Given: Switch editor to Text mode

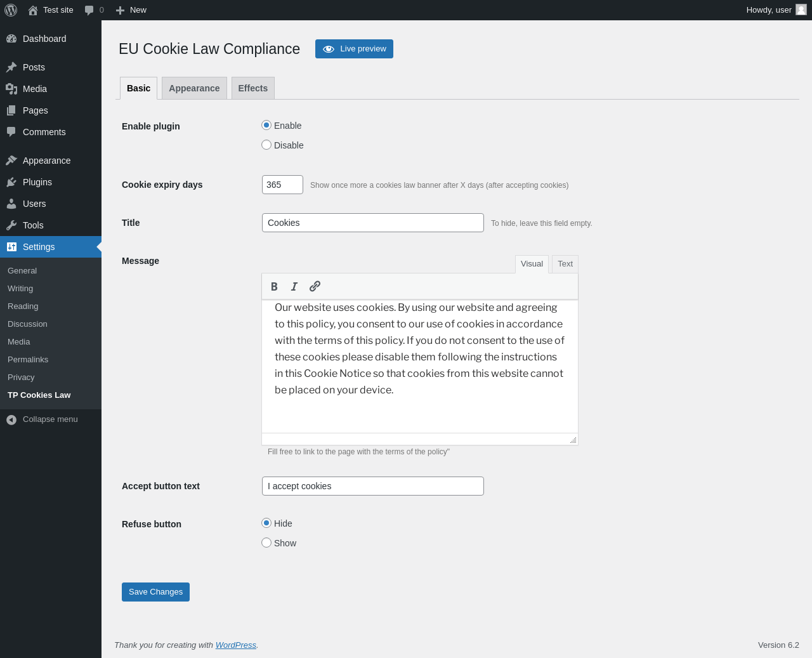Looking at the screenshot, I should (x=565, y=264).
